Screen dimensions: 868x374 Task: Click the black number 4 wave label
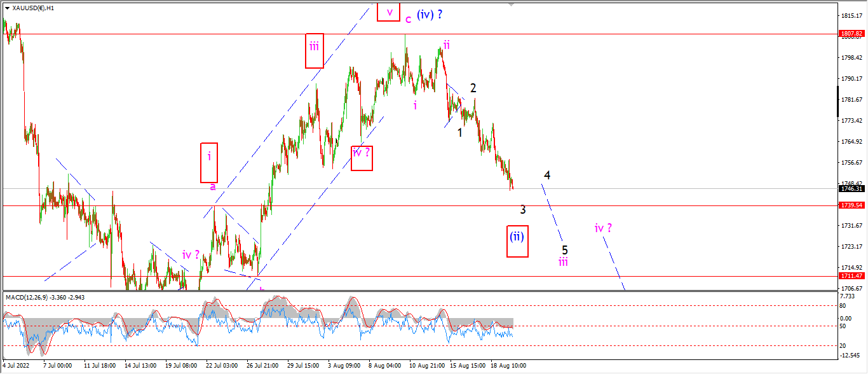tap(546, 175)
